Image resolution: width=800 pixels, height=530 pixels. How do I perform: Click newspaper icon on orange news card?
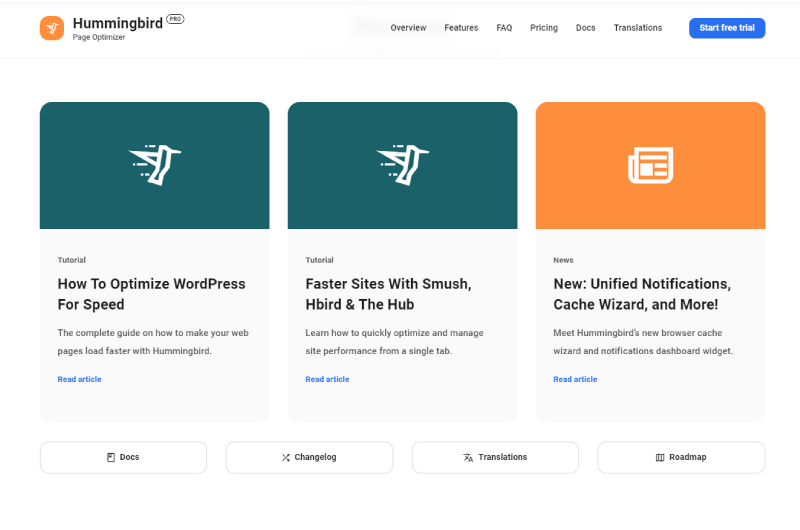(651, 165)
